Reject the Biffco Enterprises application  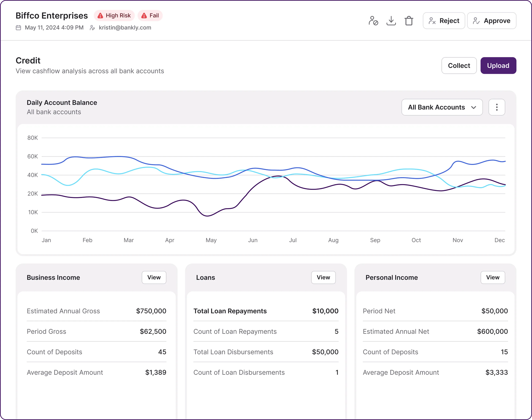point(444,21)
